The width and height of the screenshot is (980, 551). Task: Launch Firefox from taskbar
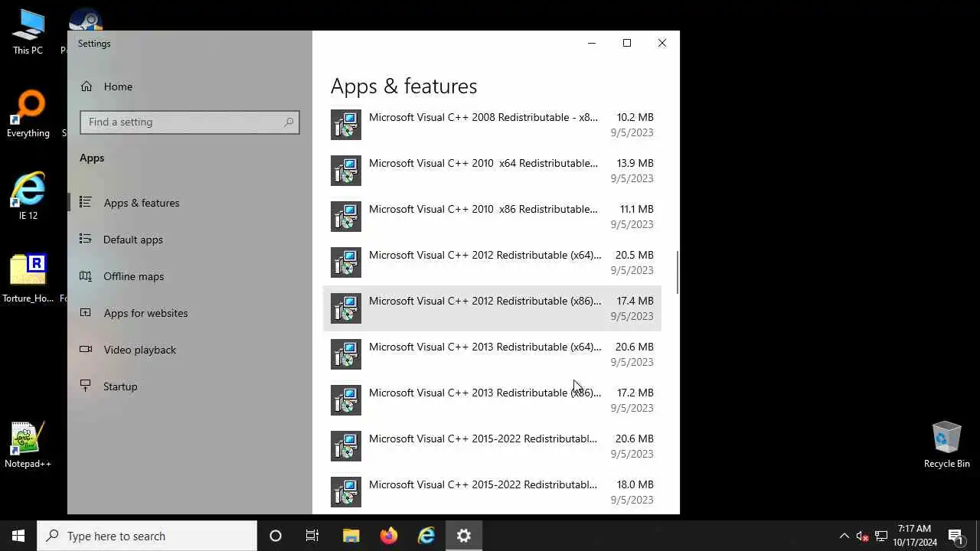(x=389, y=536)
